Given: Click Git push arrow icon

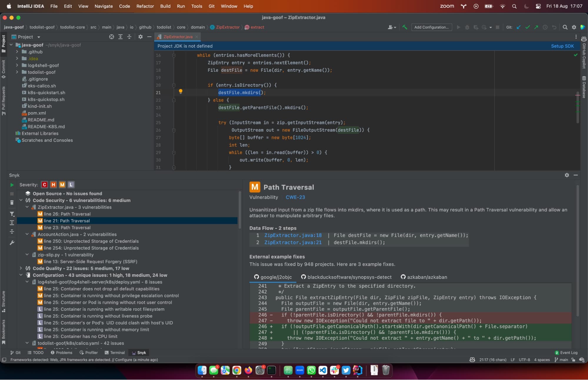Looking at the screenshot, I should [536, 27].
